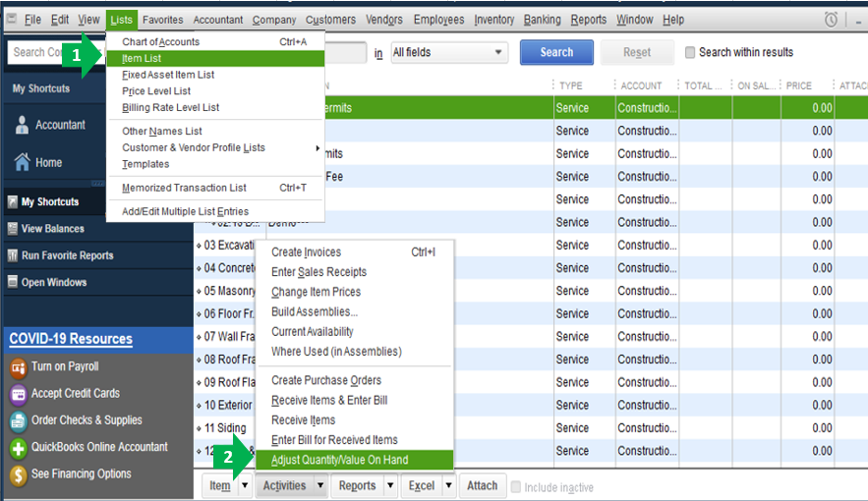The height and width of the screenshot is (501, 868).
Task: Open the All fields dropdown
Action: pyautogui.click(x=449, y=52)
